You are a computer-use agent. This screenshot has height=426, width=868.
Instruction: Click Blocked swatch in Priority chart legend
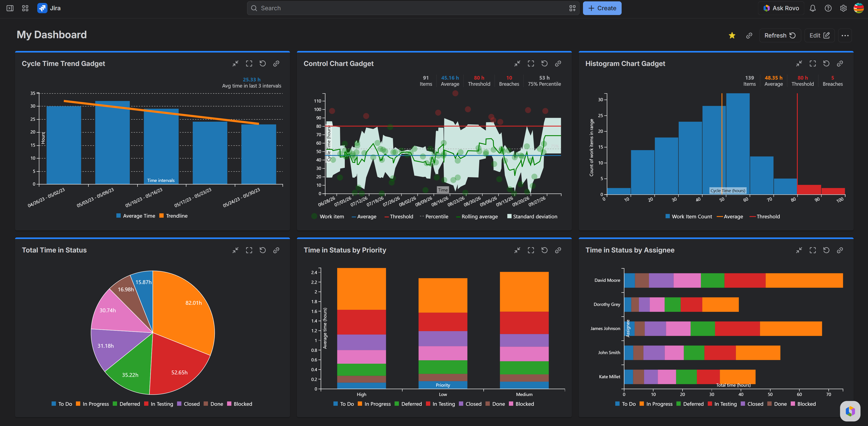click(x=511, y=403)
